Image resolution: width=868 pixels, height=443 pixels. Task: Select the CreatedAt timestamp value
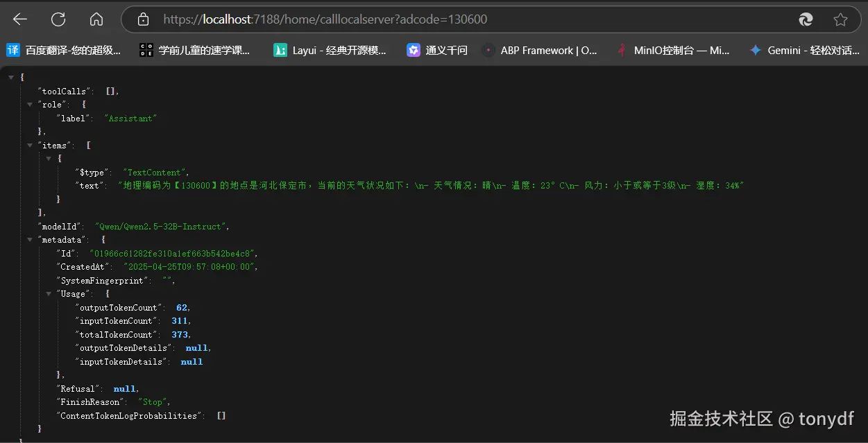(190, 267)
